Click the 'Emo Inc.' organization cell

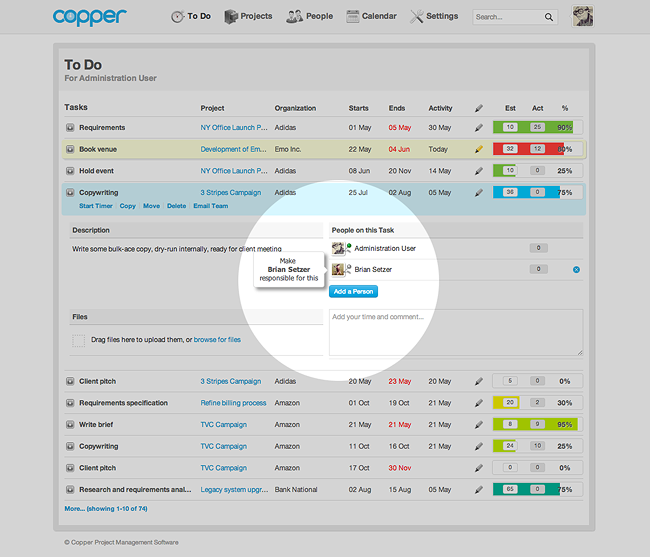288,149
